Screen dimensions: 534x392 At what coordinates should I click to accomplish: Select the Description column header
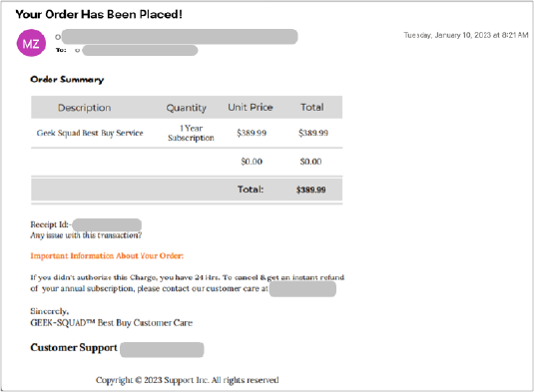[x=85, y=108]
